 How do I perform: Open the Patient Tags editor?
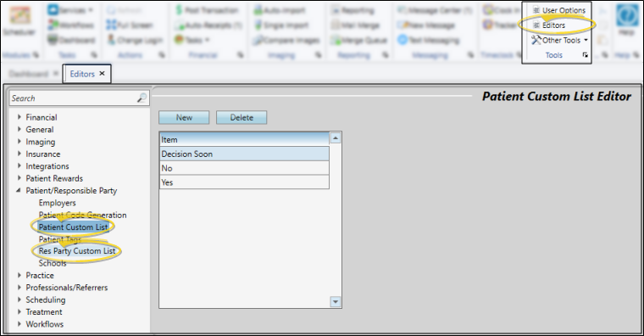(x=60, y=239)
